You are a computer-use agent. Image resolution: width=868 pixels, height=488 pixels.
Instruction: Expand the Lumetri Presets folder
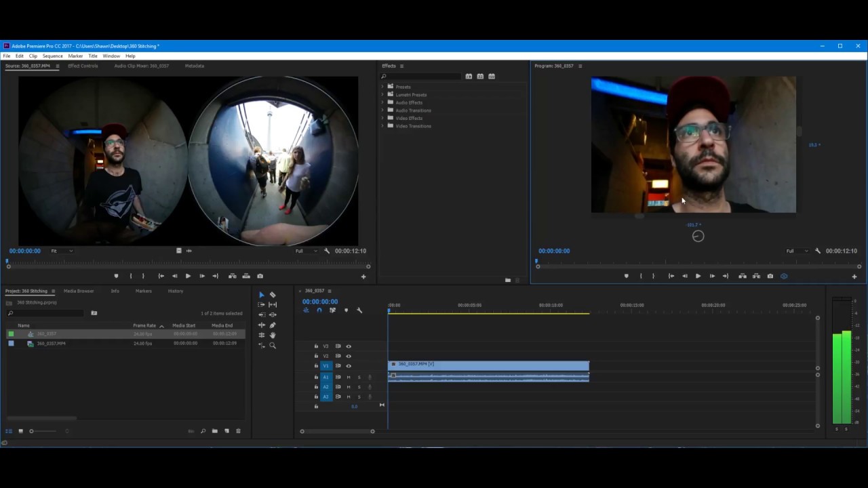382,95
